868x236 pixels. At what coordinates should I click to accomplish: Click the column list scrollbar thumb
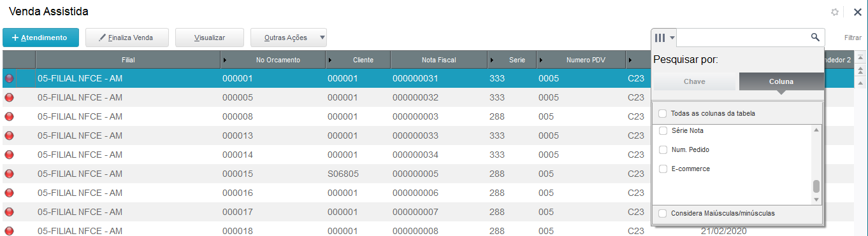tap(816, 186)
